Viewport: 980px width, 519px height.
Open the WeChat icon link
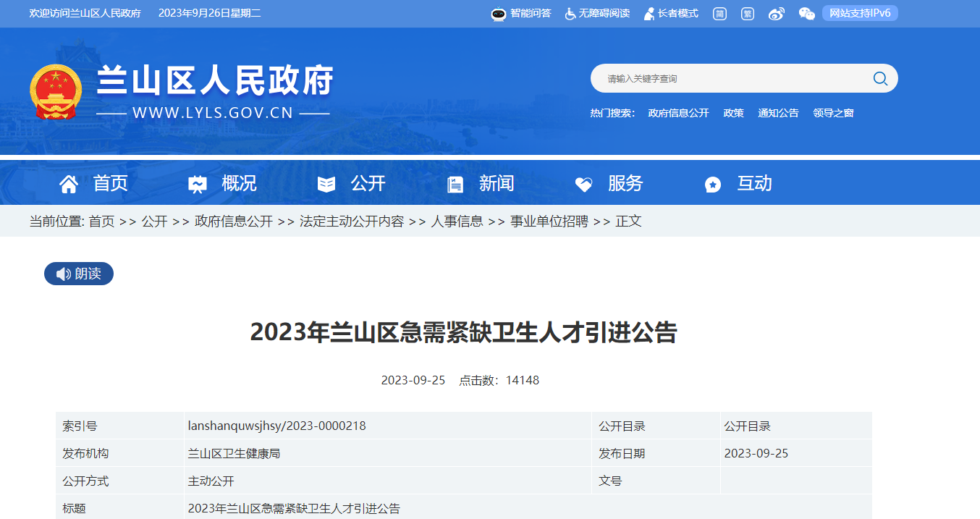point(806,14)
